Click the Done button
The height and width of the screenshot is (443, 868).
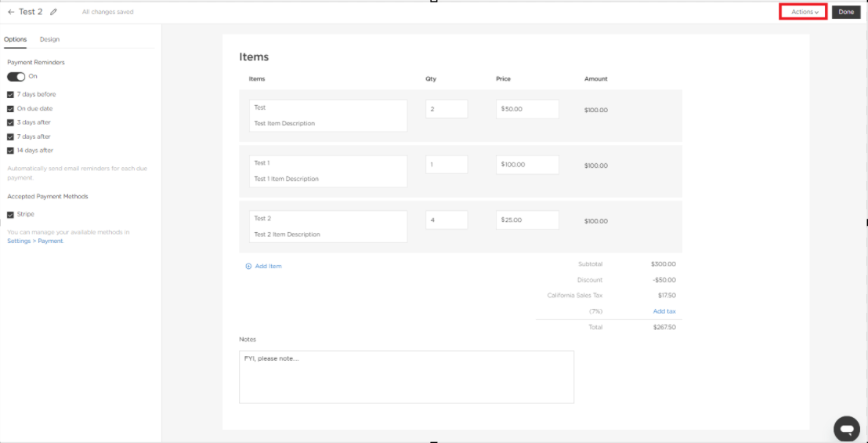[x=846, y=12]
